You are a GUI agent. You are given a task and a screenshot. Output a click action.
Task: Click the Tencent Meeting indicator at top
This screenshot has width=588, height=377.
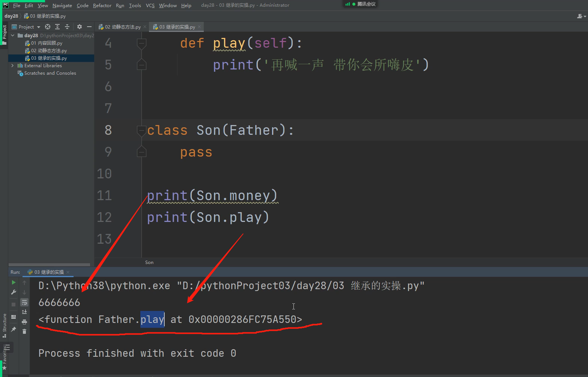[360, 4]
